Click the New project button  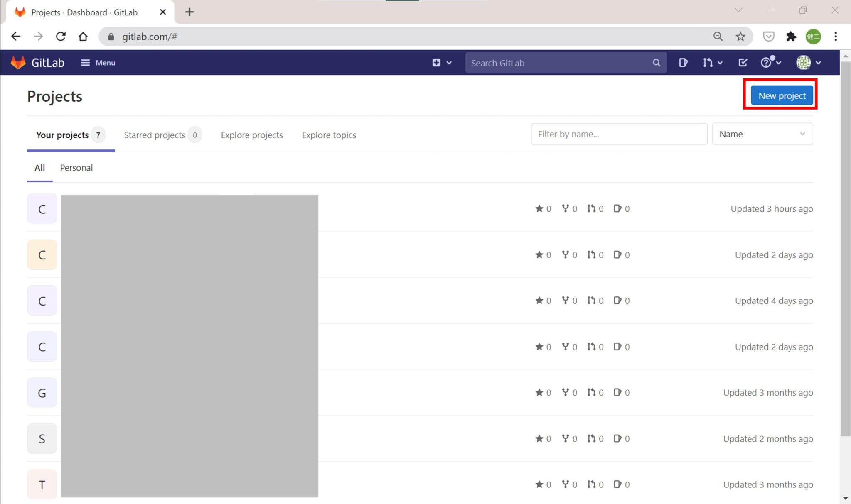[781, 95]
